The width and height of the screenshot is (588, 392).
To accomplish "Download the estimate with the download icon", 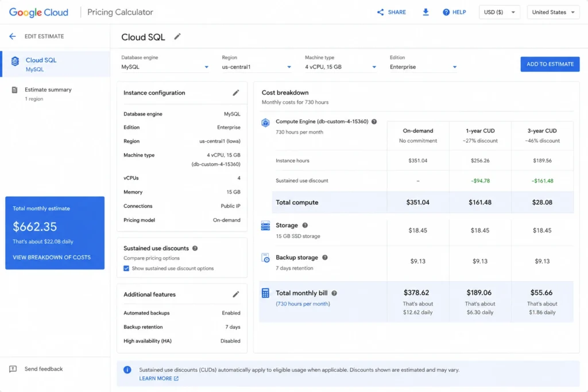I will tap(425, 12).
